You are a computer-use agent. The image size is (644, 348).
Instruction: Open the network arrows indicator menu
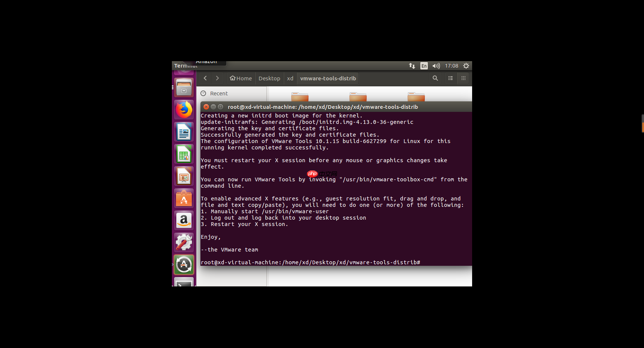pyautogui.click(x=412, y=66)
